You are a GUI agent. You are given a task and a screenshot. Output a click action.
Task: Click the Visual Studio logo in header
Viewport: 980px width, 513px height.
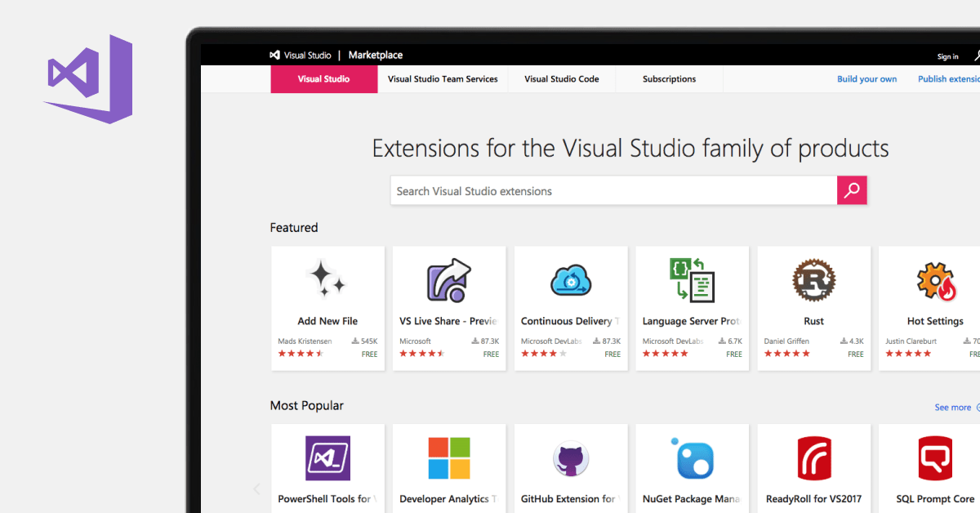pyautogui.click(x=300, y=56)
